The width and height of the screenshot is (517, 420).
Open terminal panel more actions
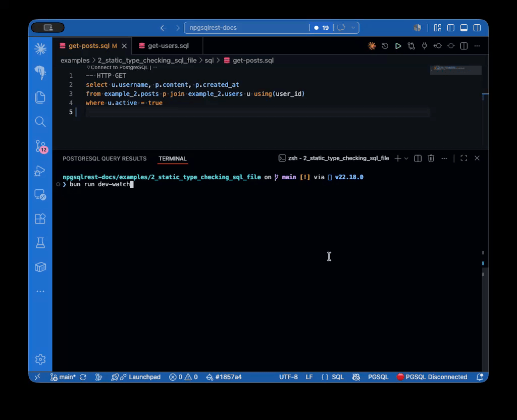444,158
